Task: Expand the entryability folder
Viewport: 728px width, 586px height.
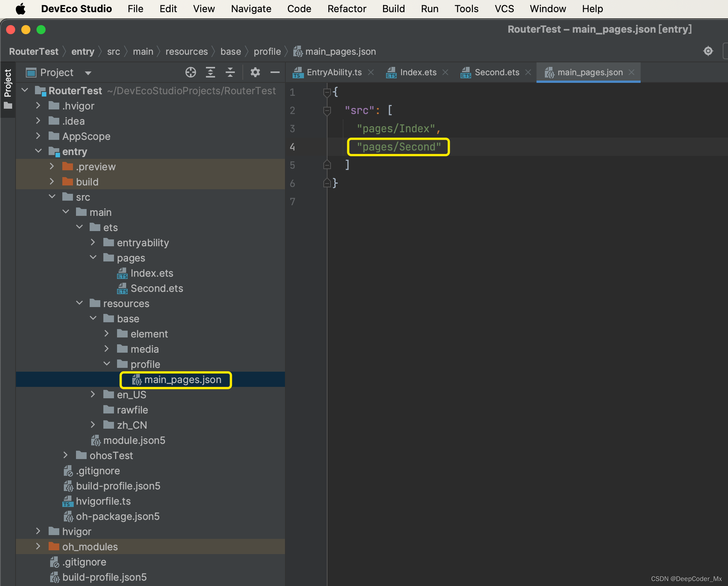Action: pyautogui.click(x=93, y=242)
